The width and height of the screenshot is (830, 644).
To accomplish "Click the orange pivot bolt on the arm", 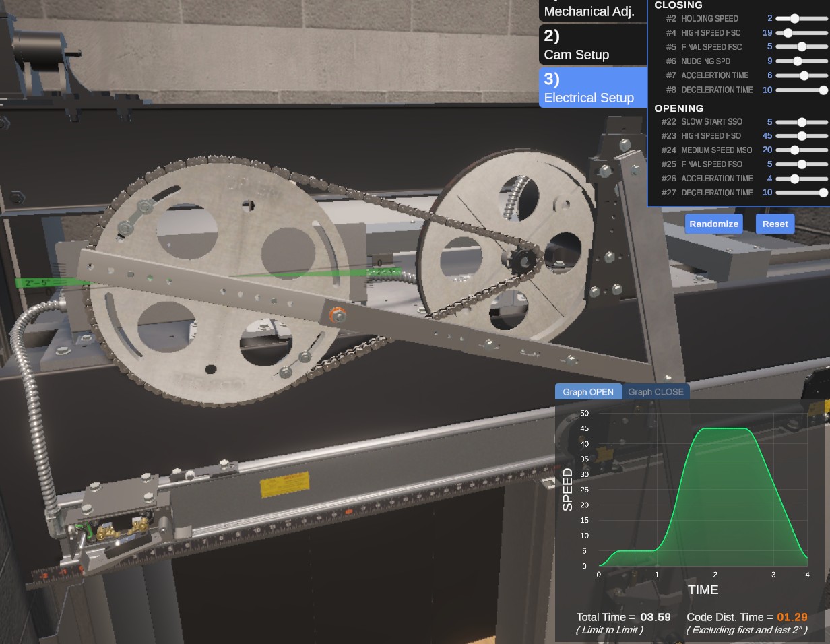I will 337,314.
